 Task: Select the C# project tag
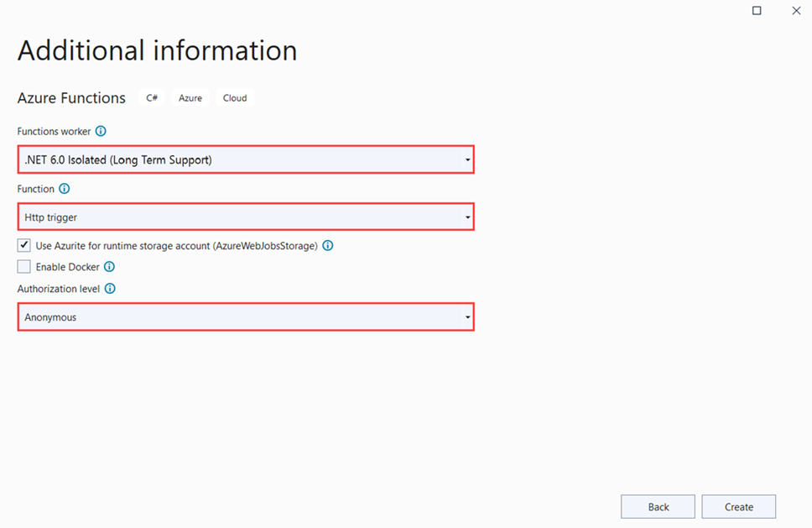pos(151,97)
